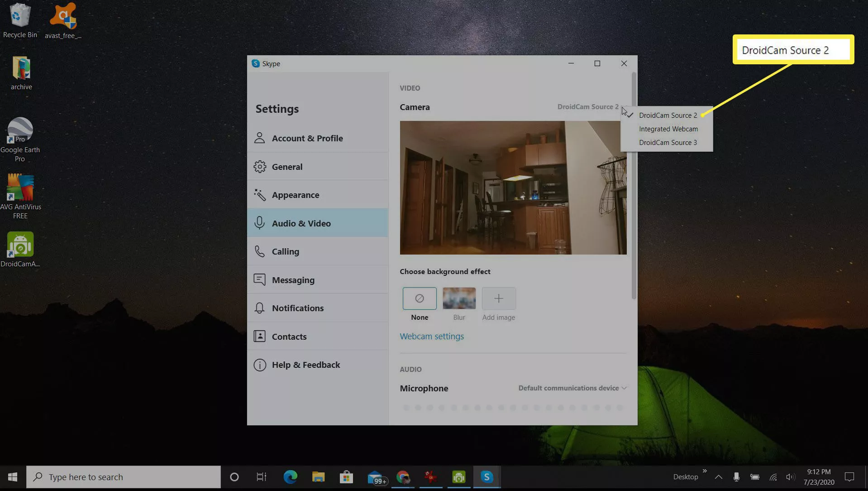Image resolution: width=868 pixels, height=491 pixels.
Task: Open the taskbar clock and date
Action: (x=819, y=477)
